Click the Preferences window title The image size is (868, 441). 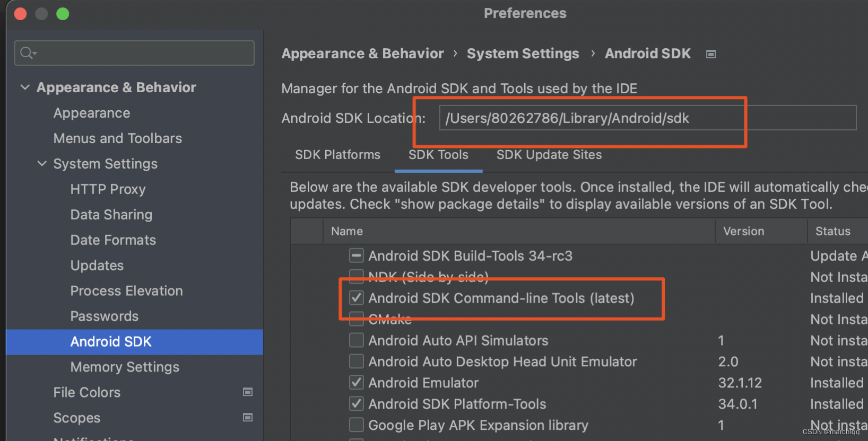tap(525, 13)
